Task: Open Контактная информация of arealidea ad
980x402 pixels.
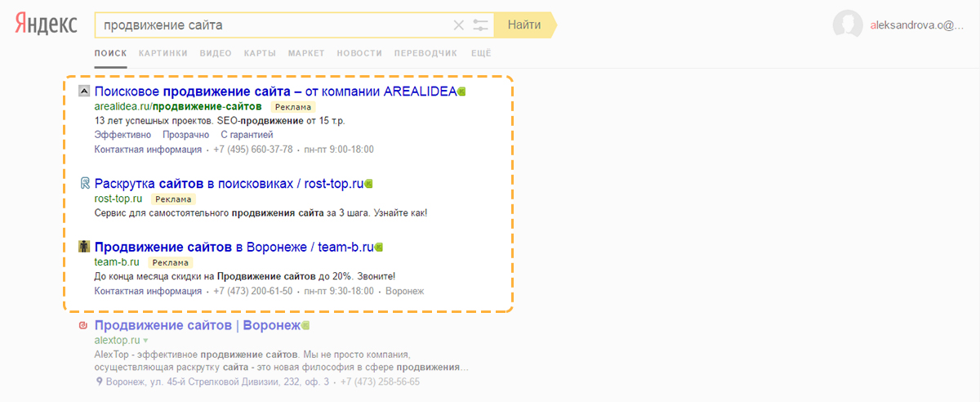Action: (148, 150)
